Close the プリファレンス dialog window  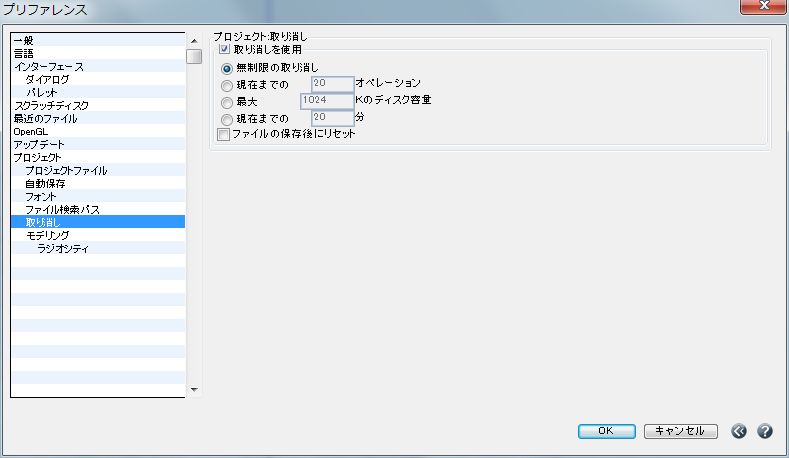(763, 6)
